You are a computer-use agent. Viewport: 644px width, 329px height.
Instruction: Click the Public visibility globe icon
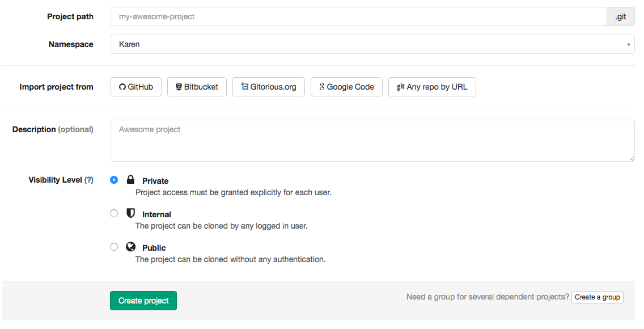[130, 247]
